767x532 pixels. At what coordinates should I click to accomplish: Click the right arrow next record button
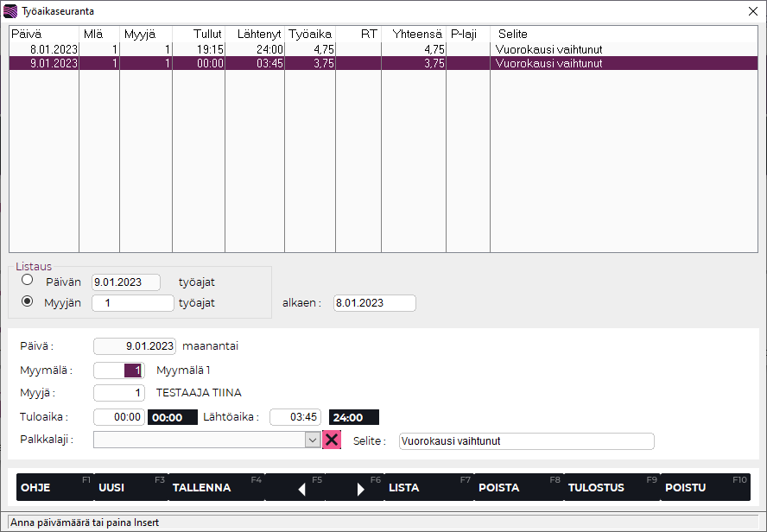click(360, 489)
